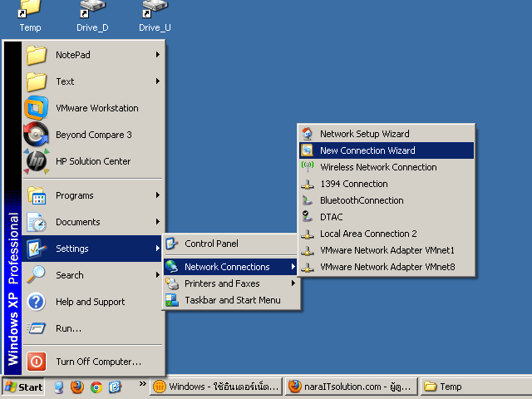Click the 1394 Connection icon
The width and height of the screenshot is (532, 399).
tap(308, 185)
